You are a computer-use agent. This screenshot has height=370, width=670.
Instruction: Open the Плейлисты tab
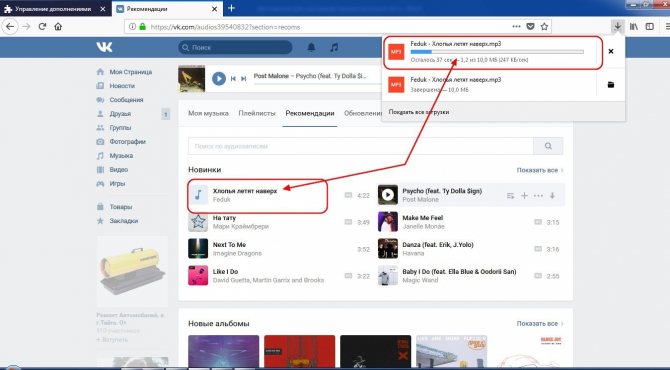tap(257, 113)
